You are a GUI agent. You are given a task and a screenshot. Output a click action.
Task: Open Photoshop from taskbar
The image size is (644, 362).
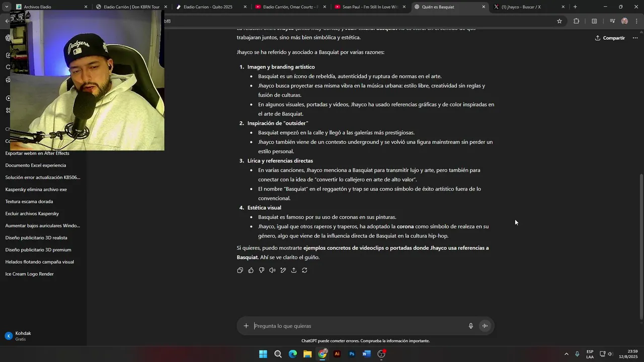352,354
